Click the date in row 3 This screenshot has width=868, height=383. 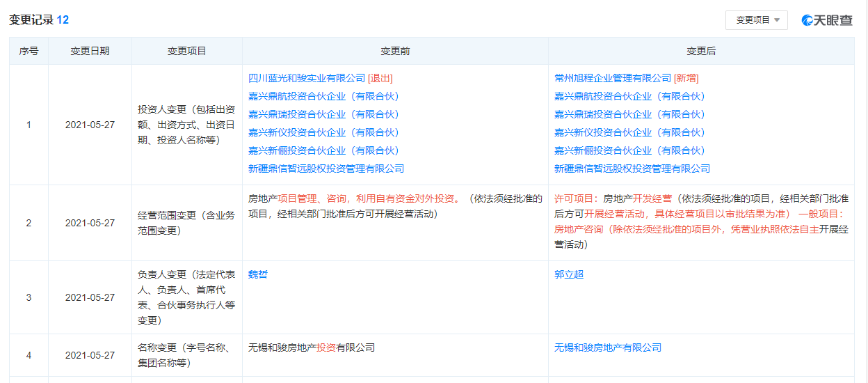click(x=90, y=297)
